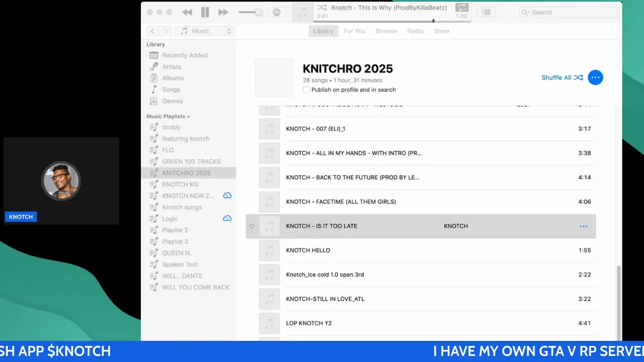Go back with the left chevron
This screenshot has width=644, height=362.
tap(153, 31)
